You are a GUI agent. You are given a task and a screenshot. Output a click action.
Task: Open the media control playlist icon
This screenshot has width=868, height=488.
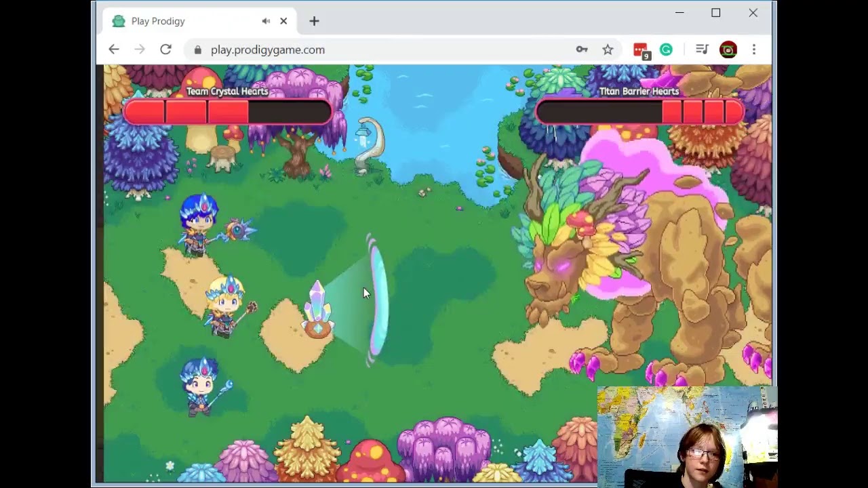(x=702, y=49)
